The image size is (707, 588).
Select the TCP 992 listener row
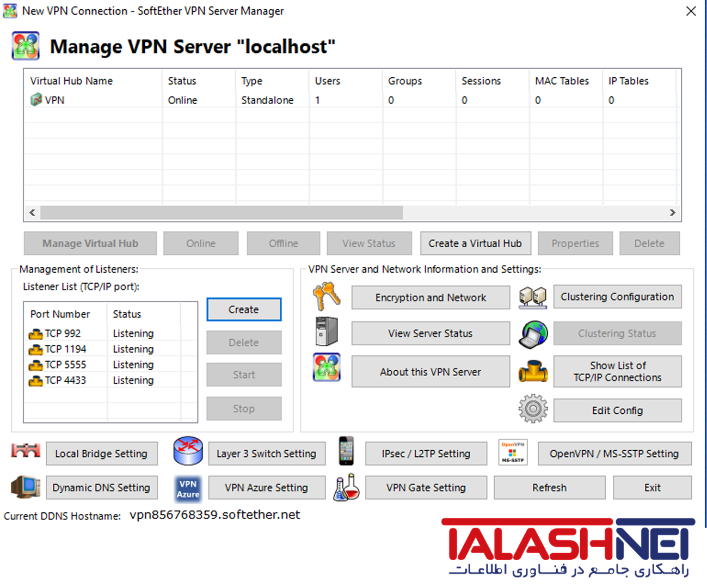(110, 333)
